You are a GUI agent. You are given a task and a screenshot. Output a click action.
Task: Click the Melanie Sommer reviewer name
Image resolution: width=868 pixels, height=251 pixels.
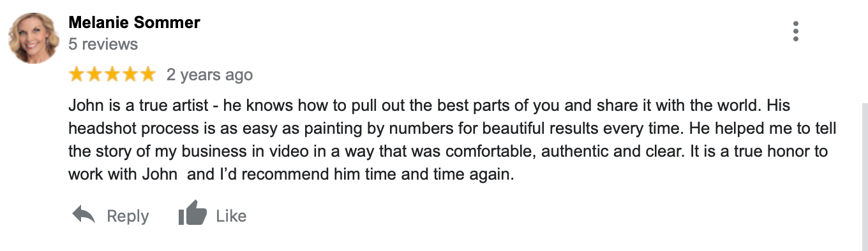coord(134,23)
